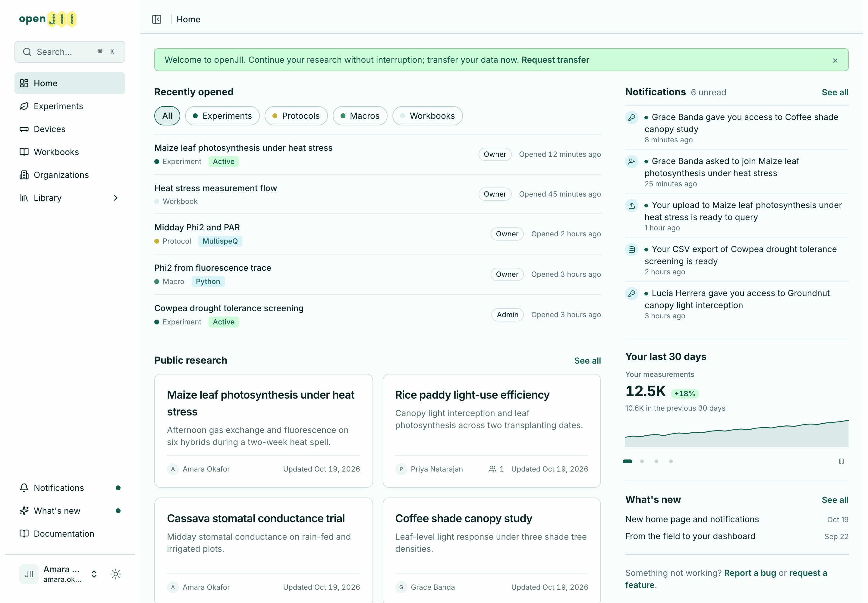Screen dimensions: 868x603
Task: Open Coffee shade canopy study card
Action: pyautogui.click(x=491, y=550)
